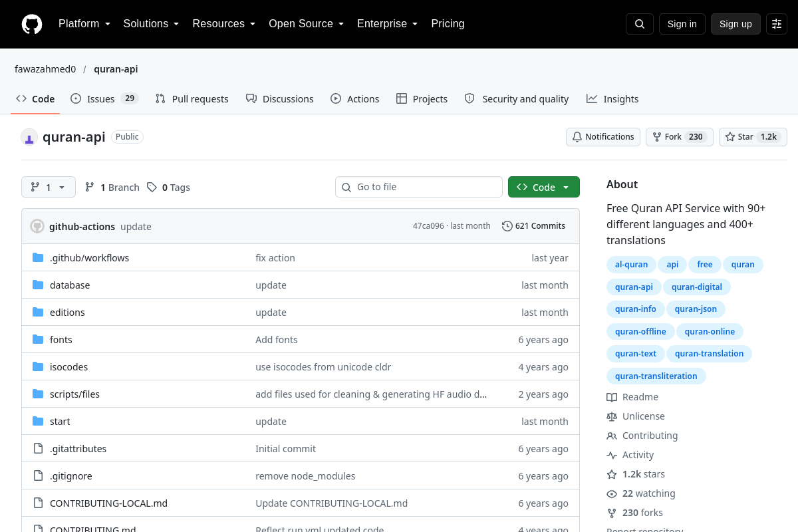This screenshot has height=532, width=798.
Task: Expand the Enterprise navigation menu
Action: [x=388, y=24]
